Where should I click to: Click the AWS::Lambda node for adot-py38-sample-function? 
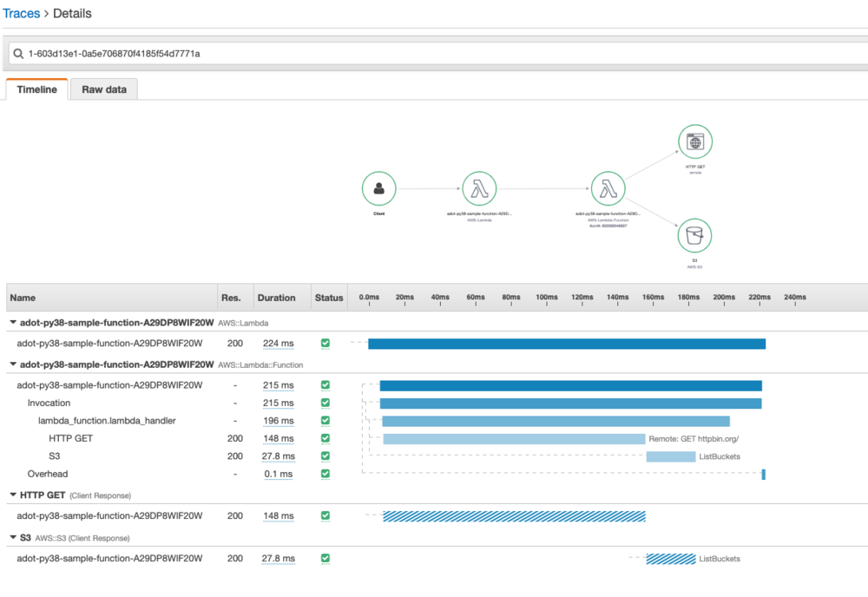(x=479, y=187)
